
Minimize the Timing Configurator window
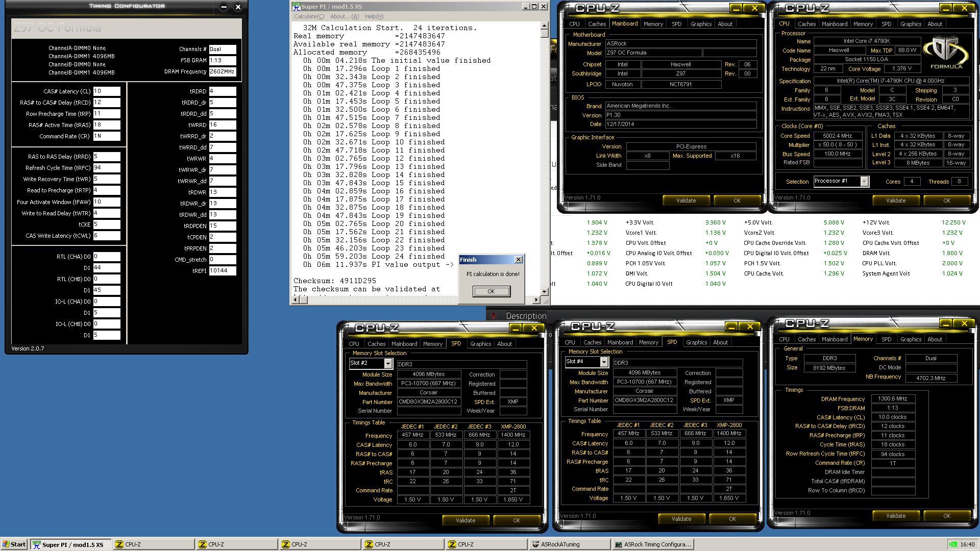click(x=224, y=7)
